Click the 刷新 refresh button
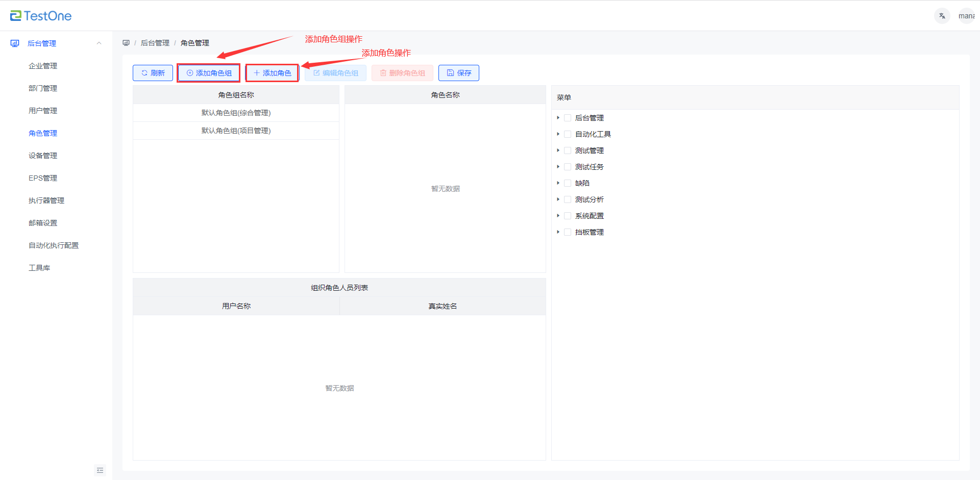Screen dimensions: 980x480 tap(153, 73)
